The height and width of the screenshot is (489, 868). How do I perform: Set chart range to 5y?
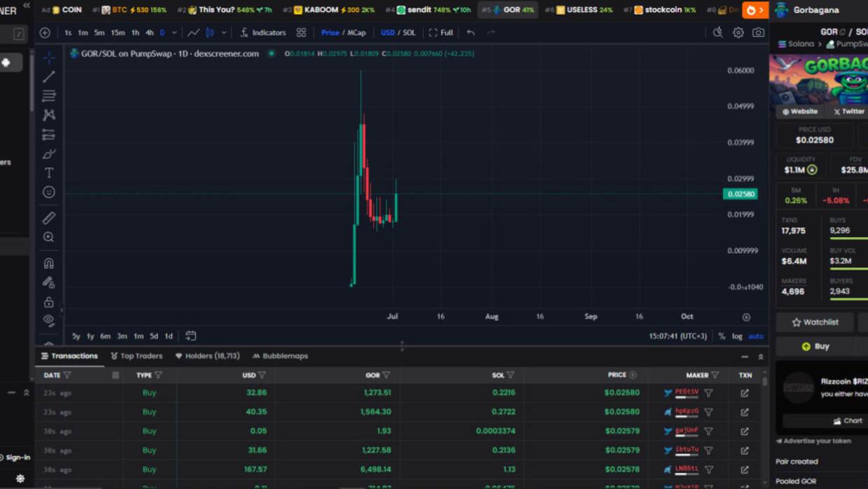click(x=76, y=336)
